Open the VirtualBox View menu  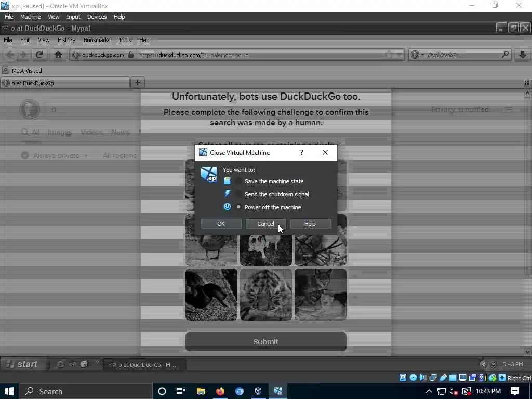(54, 17)
